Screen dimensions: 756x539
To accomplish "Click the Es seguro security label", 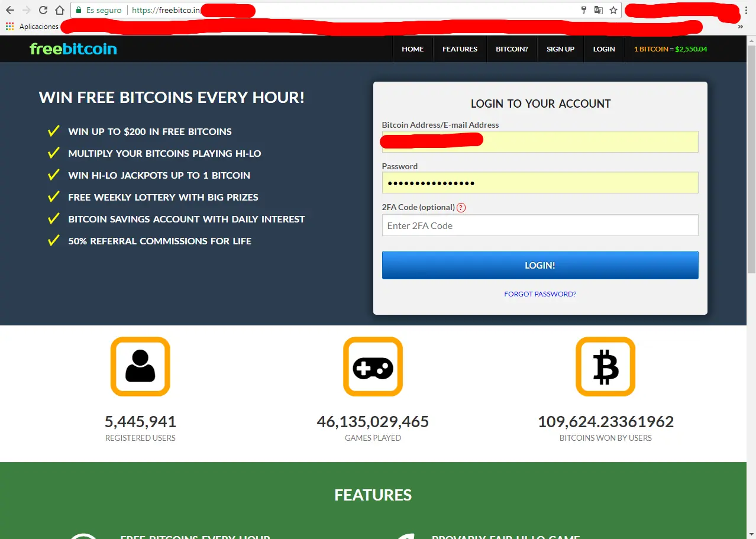I will (x=104, y=10).
